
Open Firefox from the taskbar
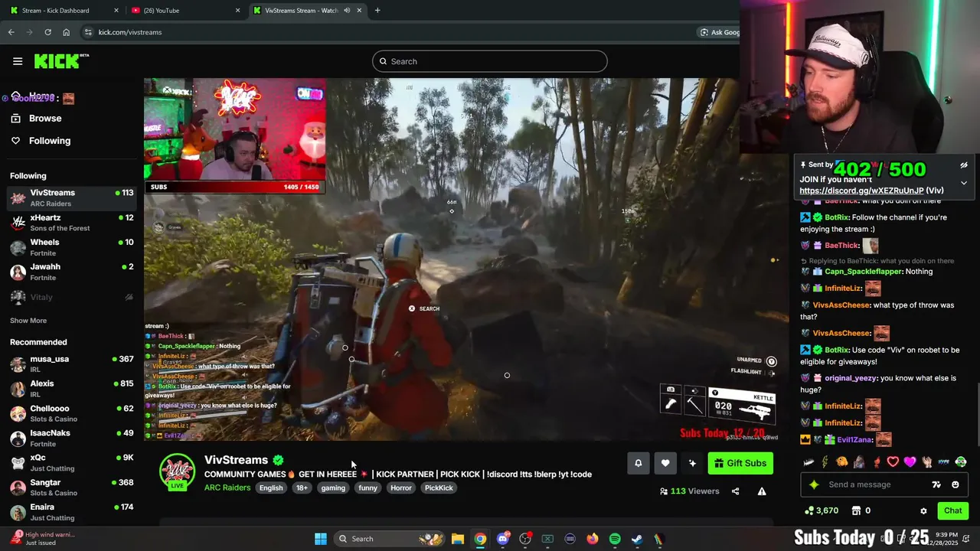[x=592, y=539]
